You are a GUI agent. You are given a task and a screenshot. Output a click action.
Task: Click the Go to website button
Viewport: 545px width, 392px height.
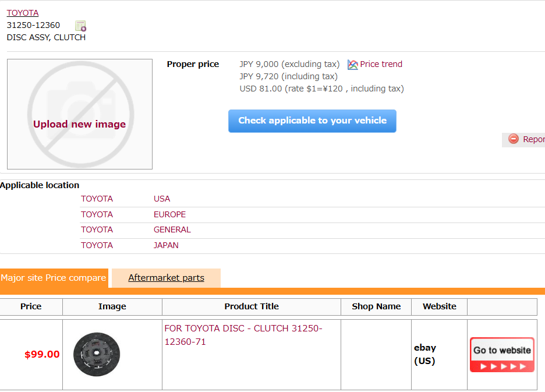tap(502, 355)
